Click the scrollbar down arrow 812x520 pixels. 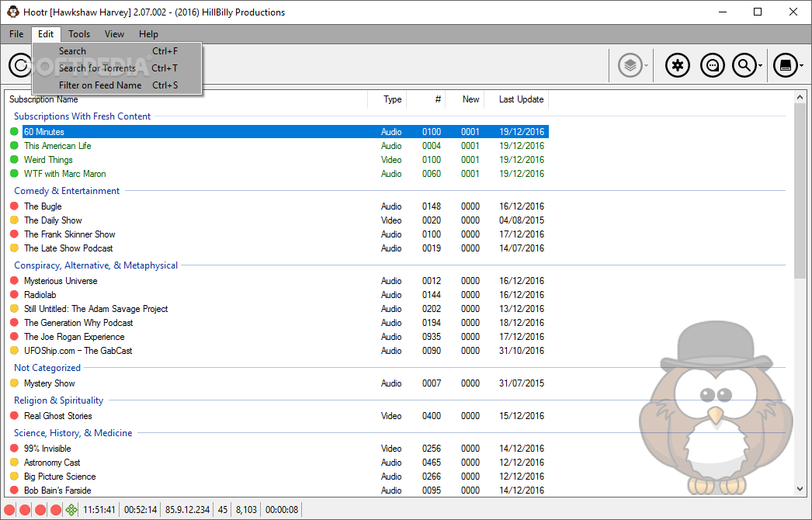click(800, 489)
